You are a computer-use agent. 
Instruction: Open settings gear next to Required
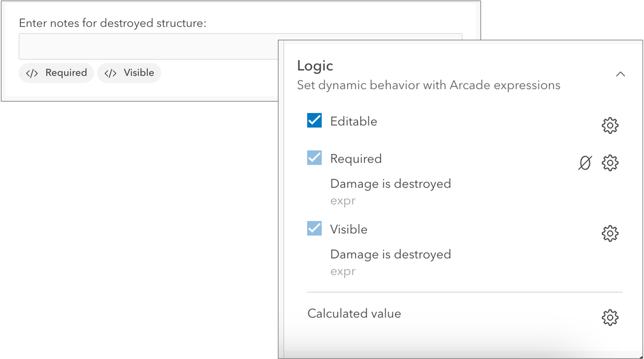click(610, 163)
